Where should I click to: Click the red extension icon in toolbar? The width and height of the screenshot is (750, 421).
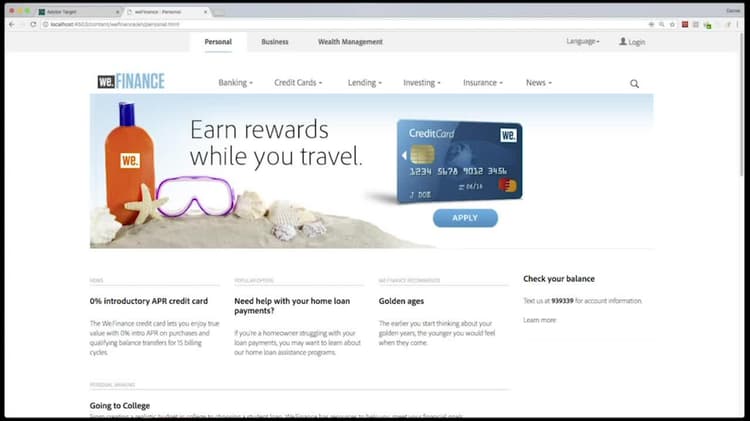pyautogui.click(x=685, y=24)
